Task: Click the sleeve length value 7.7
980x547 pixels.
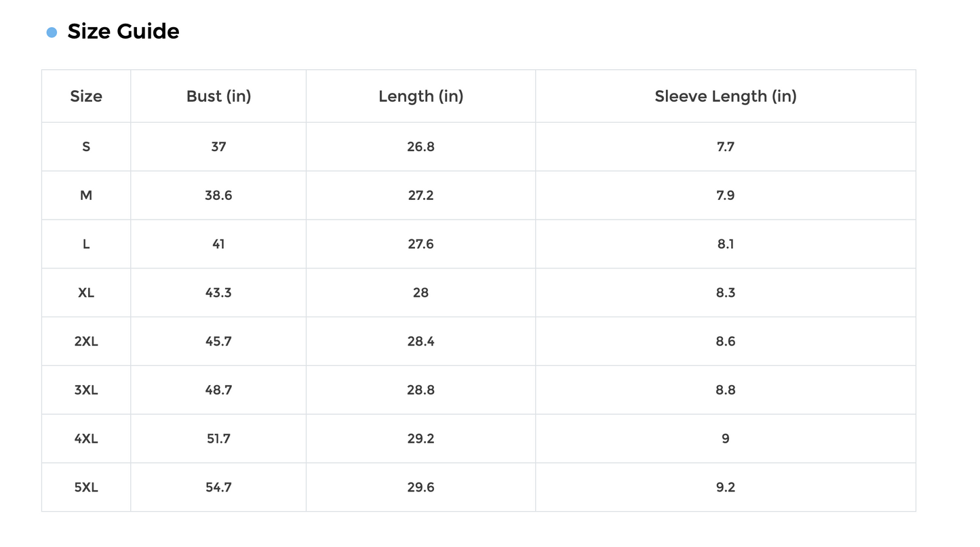Action: [x=726, y=146]
